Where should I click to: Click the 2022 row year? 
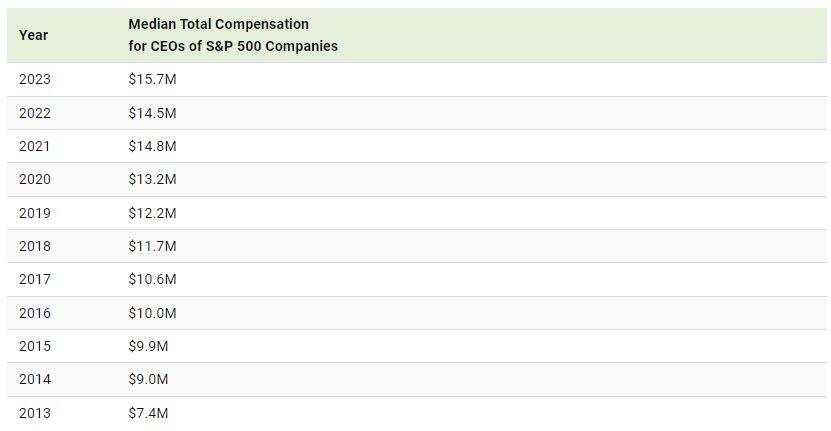click(x=35, y=113)
